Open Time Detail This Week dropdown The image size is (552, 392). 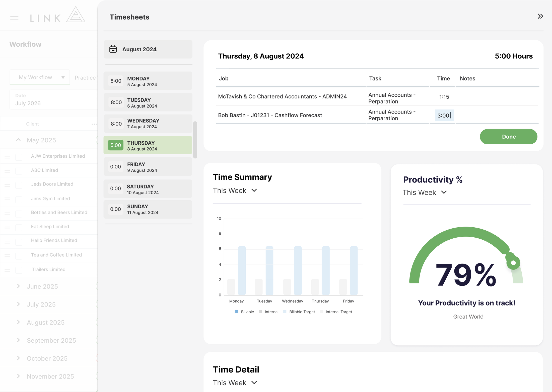(235, 383)
